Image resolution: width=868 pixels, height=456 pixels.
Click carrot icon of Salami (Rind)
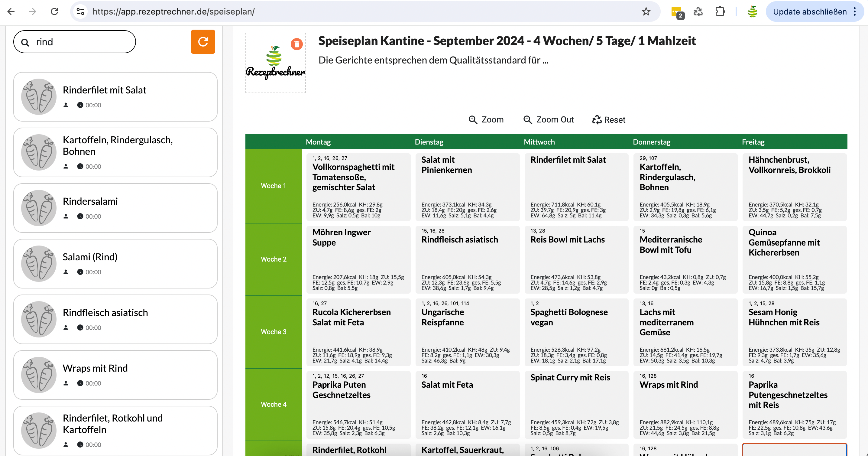39,264
